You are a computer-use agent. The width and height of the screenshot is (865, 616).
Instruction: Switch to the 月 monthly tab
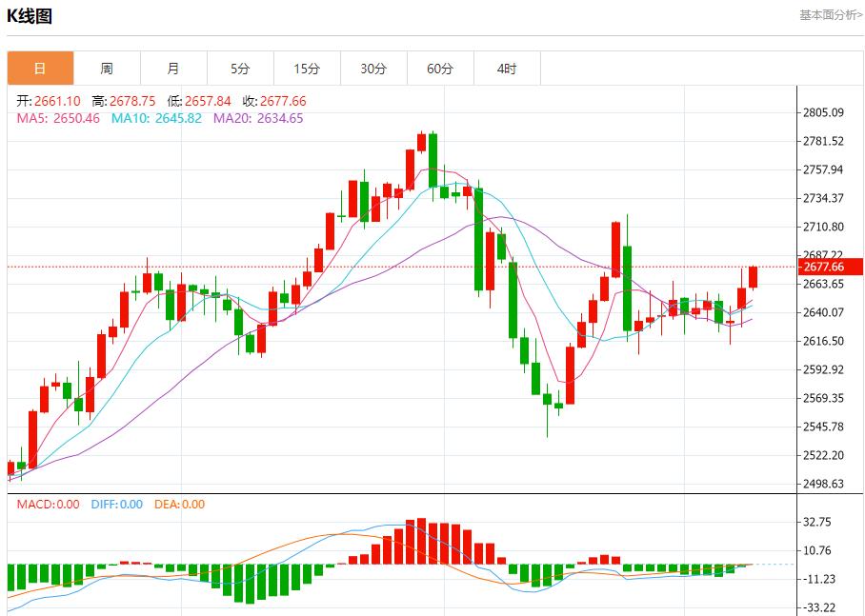pyautogui.click(x=173, y=69)
